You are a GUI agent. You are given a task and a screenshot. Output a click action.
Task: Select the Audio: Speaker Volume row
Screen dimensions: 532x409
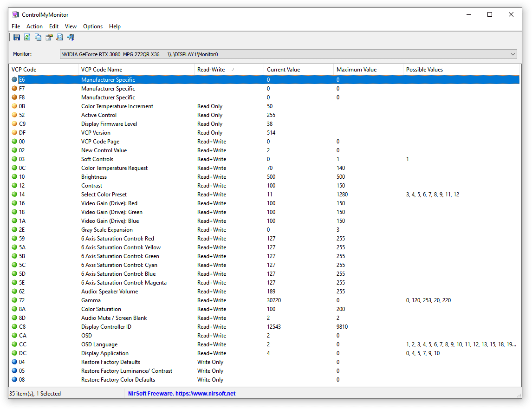pyautogui.click(x=110, y=292)
